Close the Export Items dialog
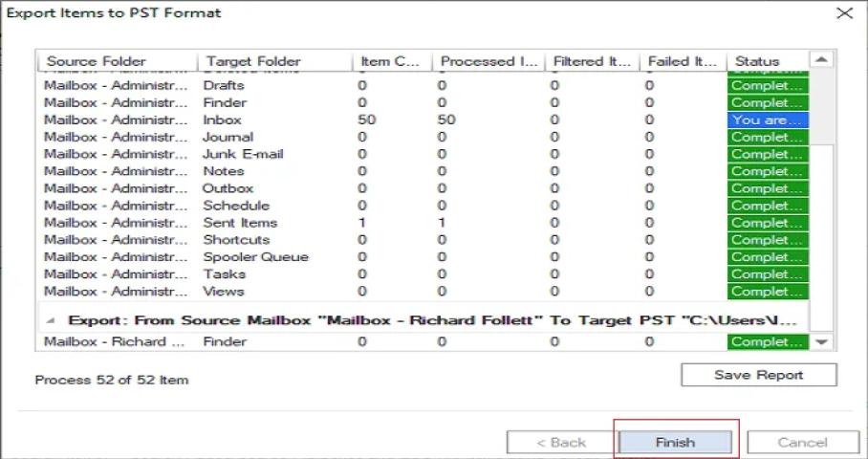This screenshot has width=868, height=459. (x=843, y=13)
